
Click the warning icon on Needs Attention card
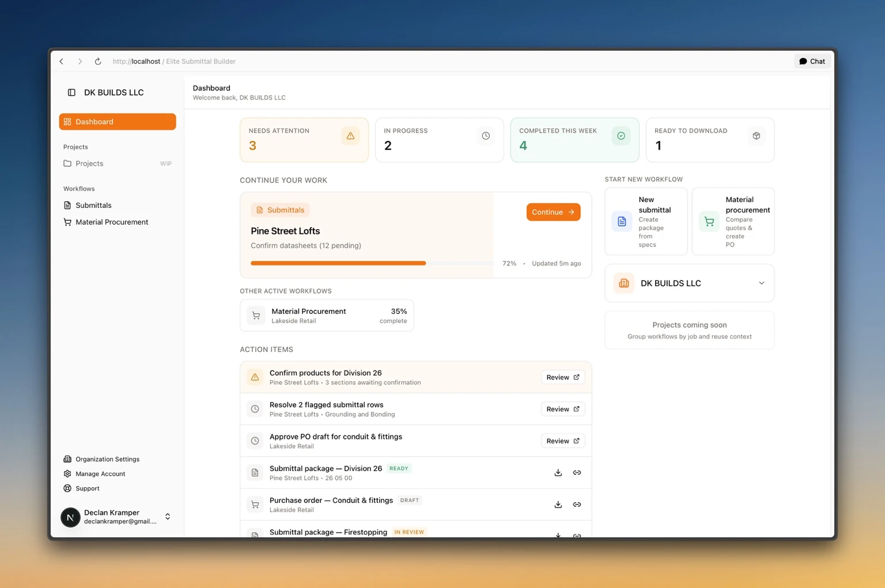350,136
